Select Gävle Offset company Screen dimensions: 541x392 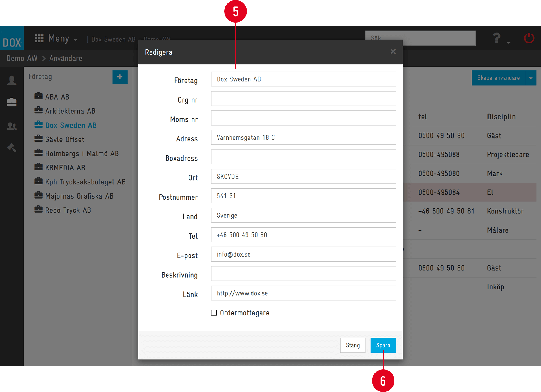tap(65, 139)
